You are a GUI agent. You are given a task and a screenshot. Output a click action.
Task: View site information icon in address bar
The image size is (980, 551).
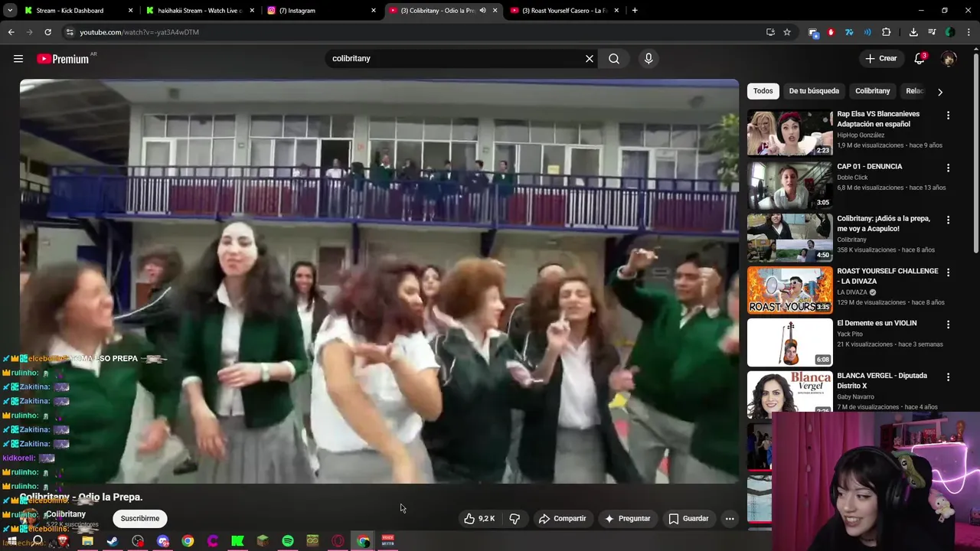(70, 32)
